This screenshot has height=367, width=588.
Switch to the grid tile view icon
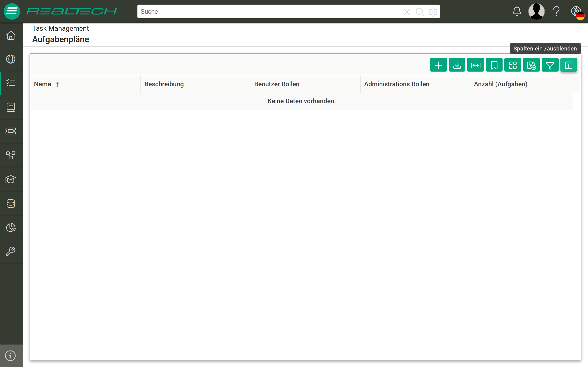tap(513, 65)
